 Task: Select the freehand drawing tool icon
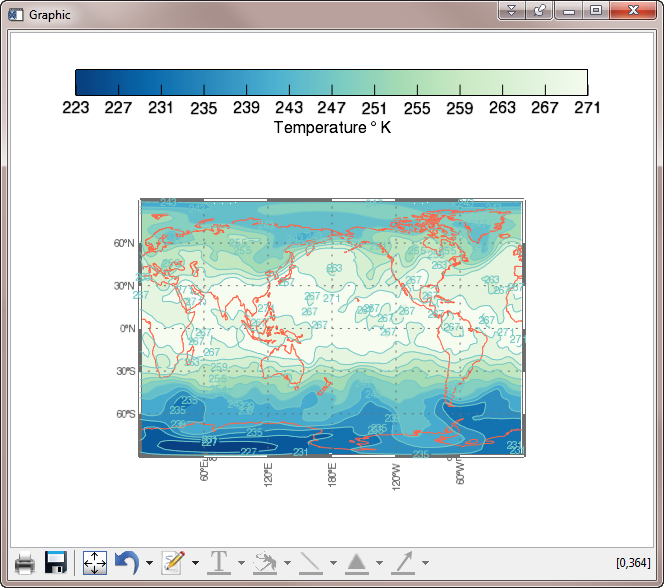click(265, 563)
